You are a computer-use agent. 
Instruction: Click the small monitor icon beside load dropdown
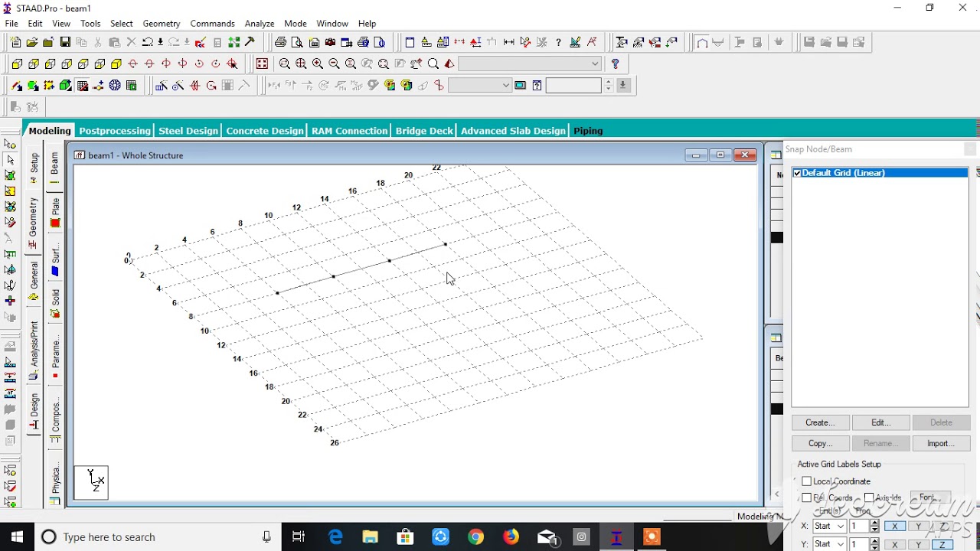coord(521,86)
